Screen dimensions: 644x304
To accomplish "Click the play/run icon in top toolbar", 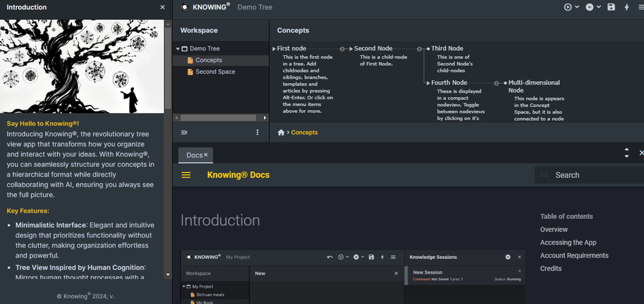I will pos(568,7).
